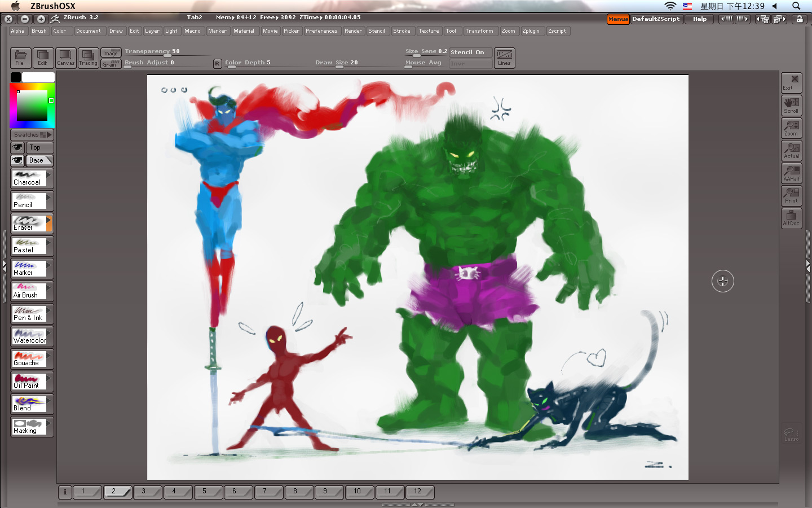Screen dimensions: 812x508
Task: Click the AltDoc icon
Action: pos(791,218)
